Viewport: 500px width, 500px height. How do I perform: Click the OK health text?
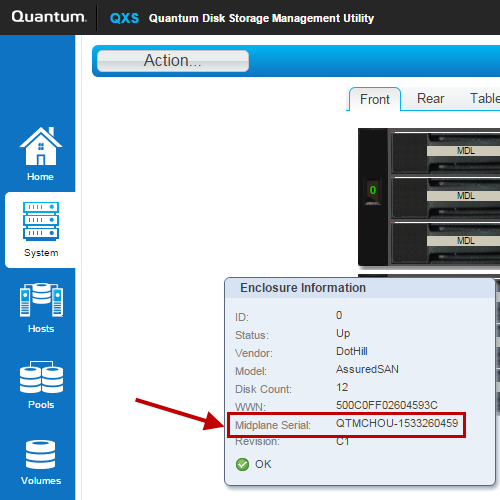click(263, 464)
